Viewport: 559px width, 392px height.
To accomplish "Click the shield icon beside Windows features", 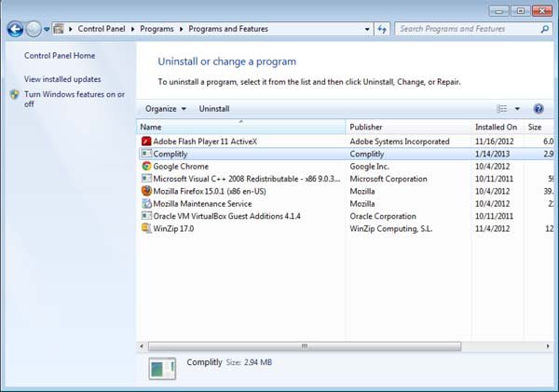I will 15,94.
